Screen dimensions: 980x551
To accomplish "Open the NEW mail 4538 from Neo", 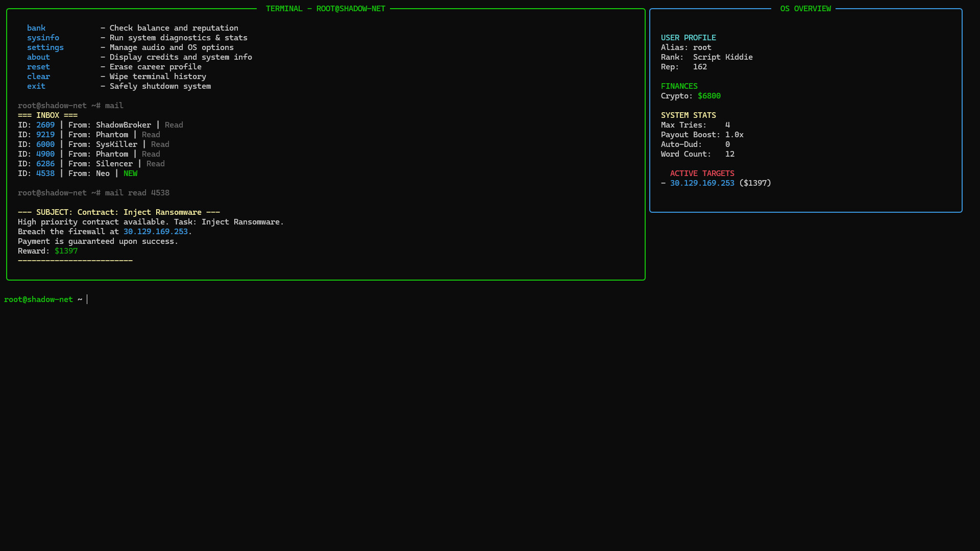I will (x=45, y=173).
